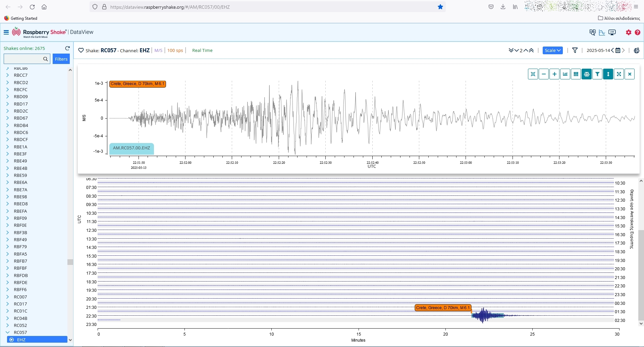Viewport: 644px width, 347px height.
Task: Open the hamburger main menu
Action: (x=6, y=32)
